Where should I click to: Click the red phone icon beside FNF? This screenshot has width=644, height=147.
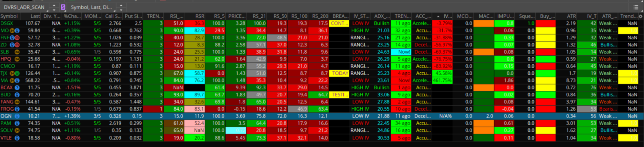pos(17,38)
